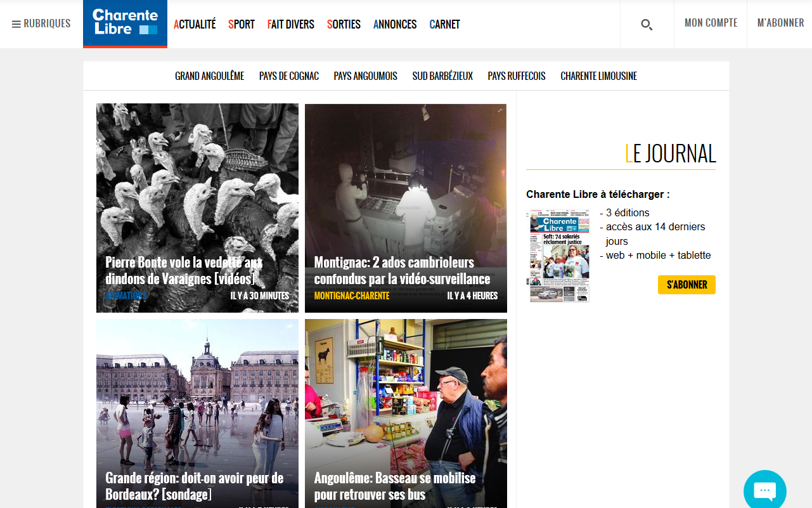
Task: Open the Montignac burglars article
Action: pyautogui.click(x=402, y=271)
